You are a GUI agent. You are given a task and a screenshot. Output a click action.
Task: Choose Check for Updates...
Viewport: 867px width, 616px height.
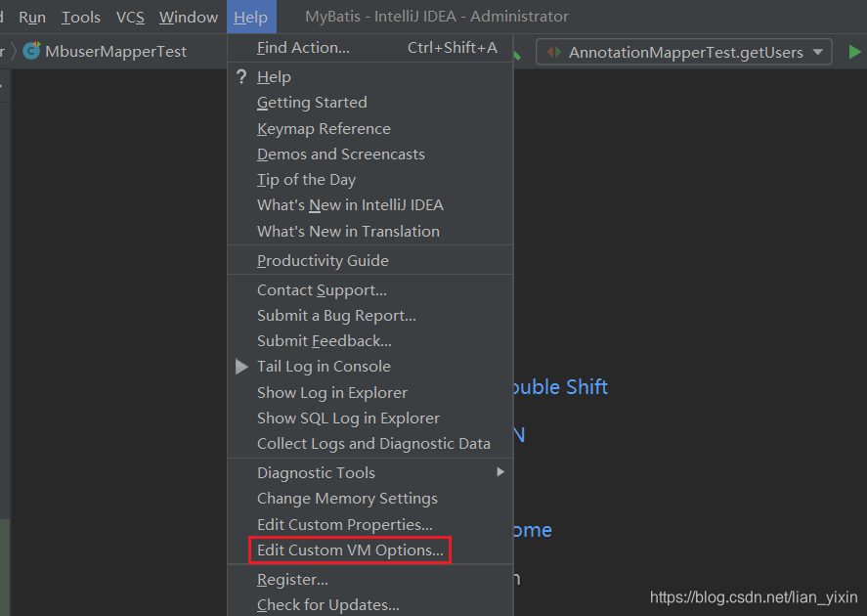tap(369, 604)
